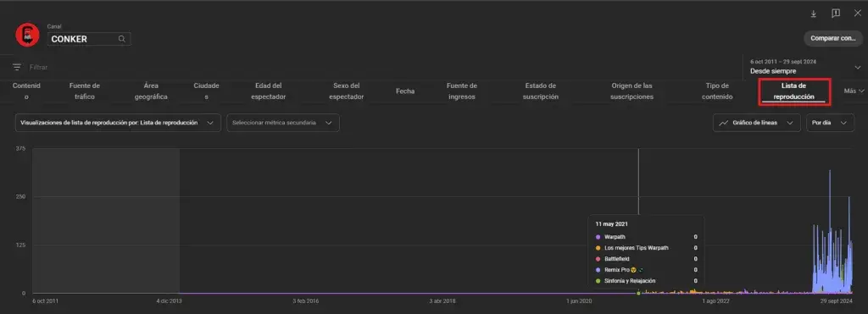The height and width of the screenshot is (314, 868).
Task: Switch to Origen de las suscripciones tab
Action: click(x=632, y=91)
